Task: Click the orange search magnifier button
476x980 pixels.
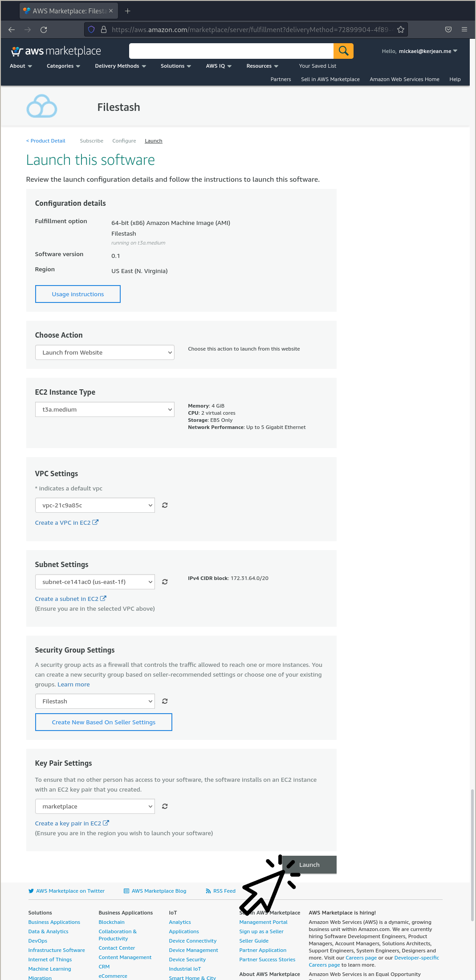Action: click(x=343, y=51)
